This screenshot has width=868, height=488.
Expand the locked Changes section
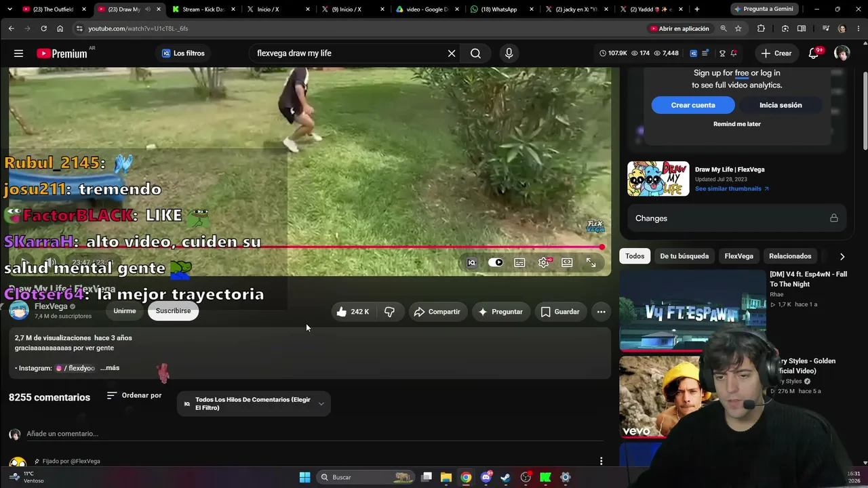pos(736,218)
